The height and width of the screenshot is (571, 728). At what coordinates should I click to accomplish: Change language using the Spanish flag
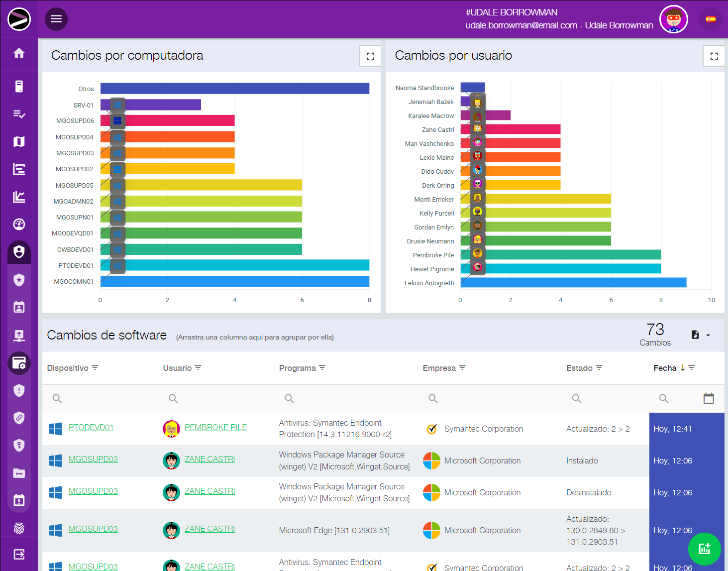point(711,19)
